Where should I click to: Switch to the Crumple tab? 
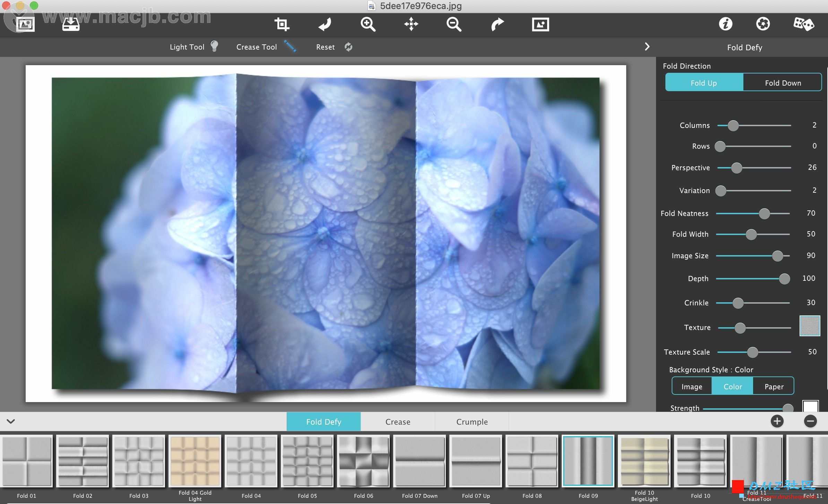click(x=472, y=422)
